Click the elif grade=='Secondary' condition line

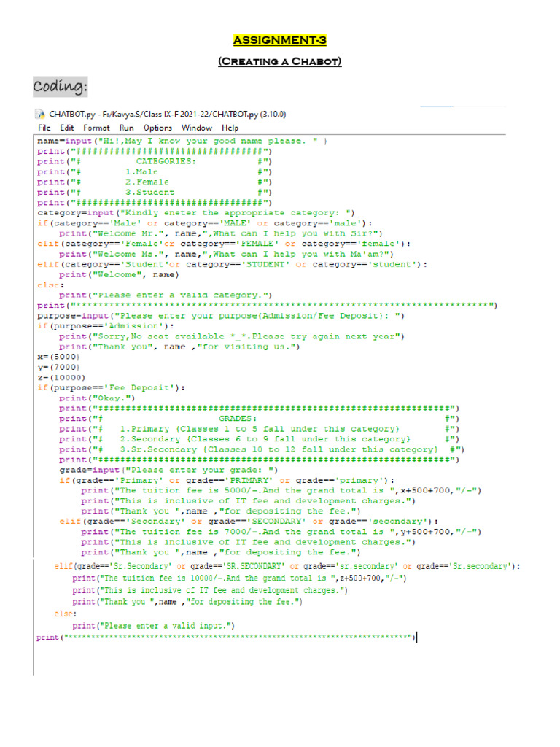pyautogui.click(x=249, y=522)
